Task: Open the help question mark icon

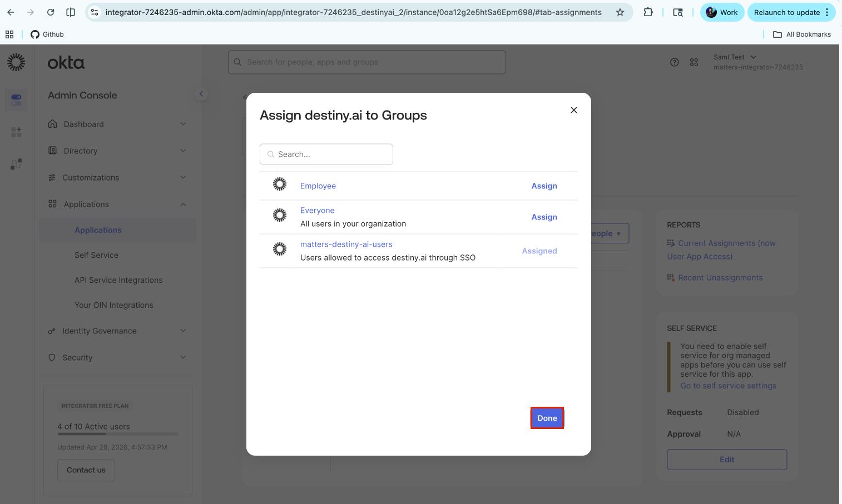Action: 675,62
